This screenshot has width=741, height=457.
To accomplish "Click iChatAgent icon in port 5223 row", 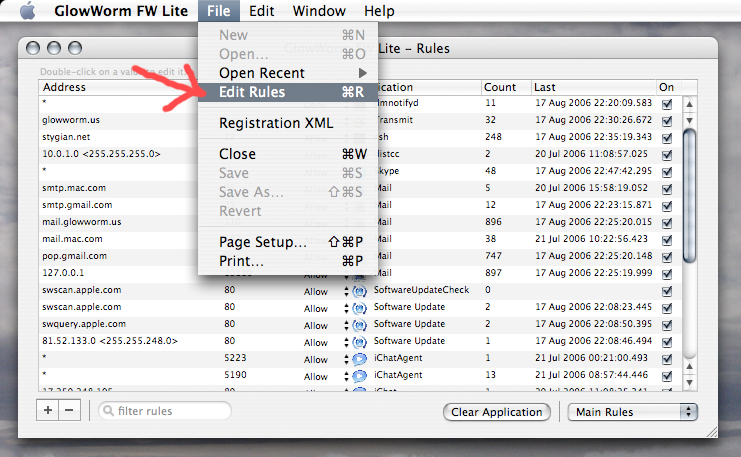I will pos(360,359).
